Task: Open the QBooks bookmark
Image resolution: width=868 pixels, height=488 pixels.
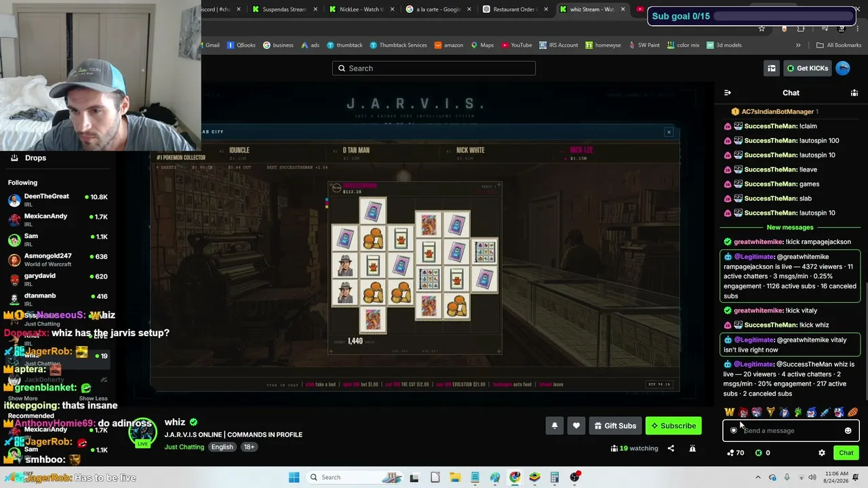Action: point(241,45)
